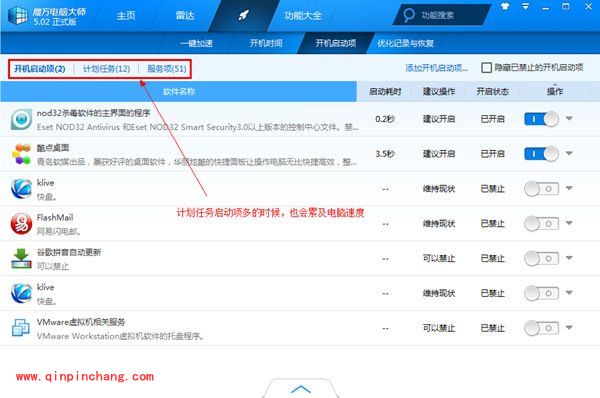The height and width of the screenshot is (398, 600).
Task: Open FlashMail row dropdown arrow
Action: [x=569, y=223]
